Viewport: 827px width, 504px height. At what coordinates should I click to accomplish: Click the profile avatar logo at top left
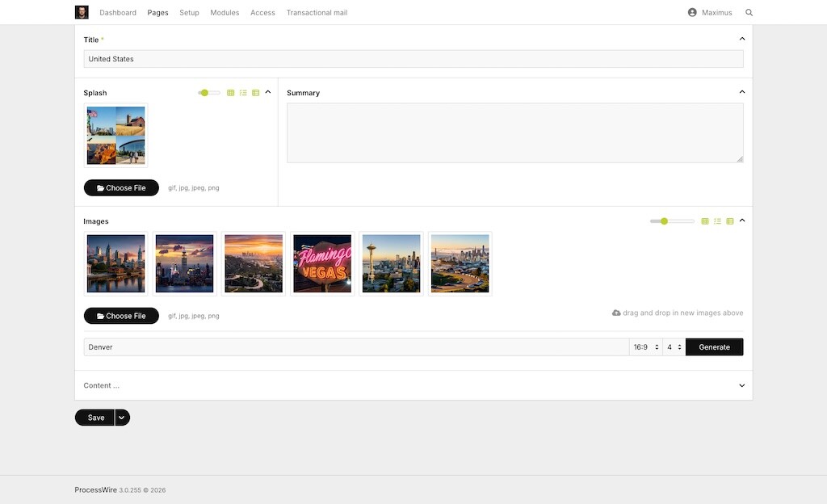pos(82,12)
